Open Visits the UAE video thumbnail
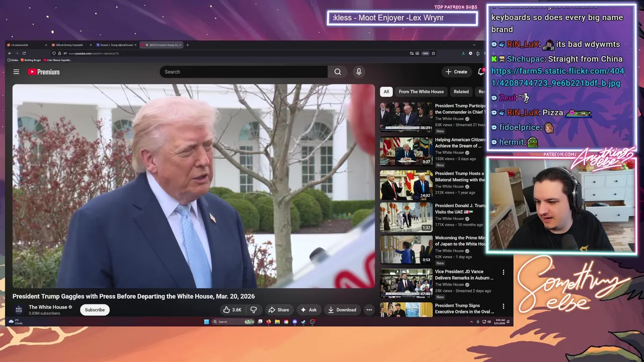The height and width of the screenshot is (362, 644). tap(406, 217)
